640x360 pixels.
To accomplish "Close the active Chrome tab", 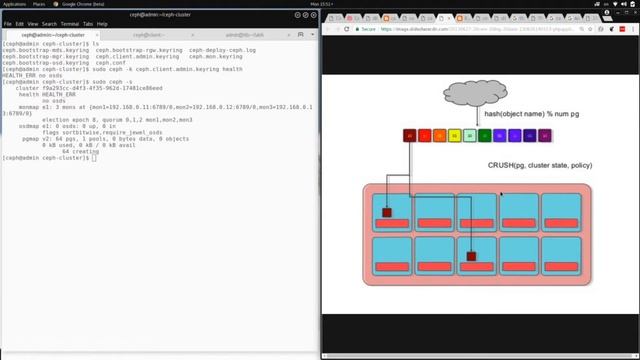I will pyautogui.click(x=449, y=18).
